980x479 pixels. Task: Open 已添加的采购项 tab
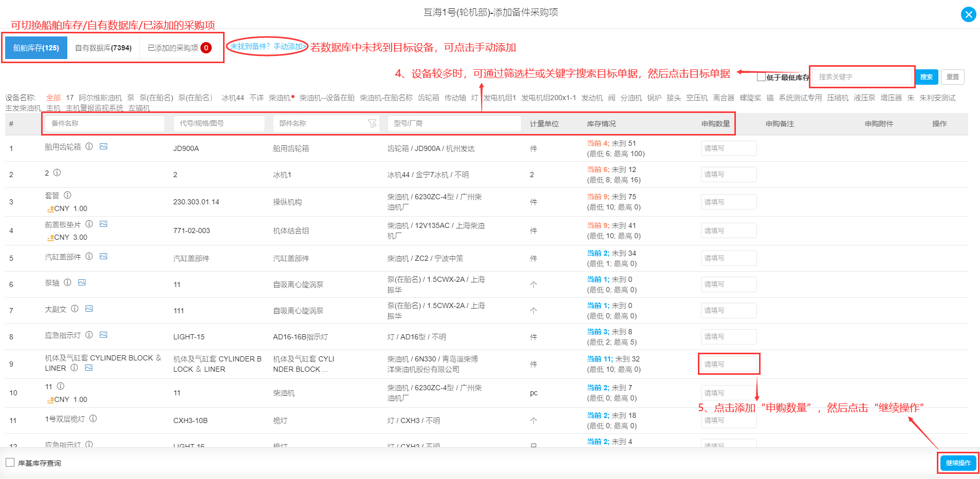click(180, 48)
